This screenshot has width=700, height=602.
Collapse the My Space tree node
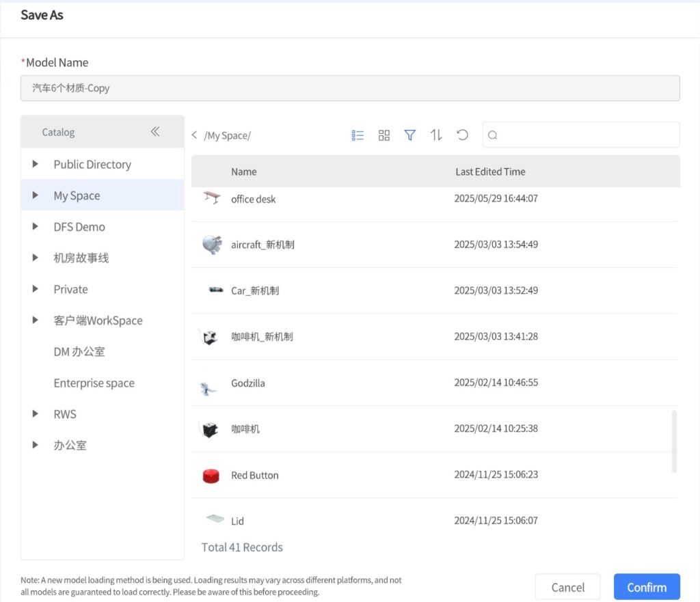coord(36,195)
